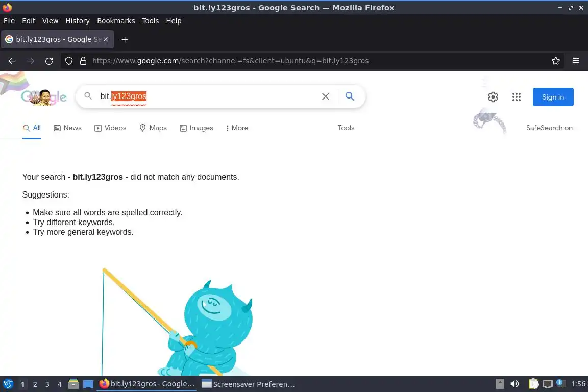
Task: View site security via the padlock icon
Action: pos(83,61)
